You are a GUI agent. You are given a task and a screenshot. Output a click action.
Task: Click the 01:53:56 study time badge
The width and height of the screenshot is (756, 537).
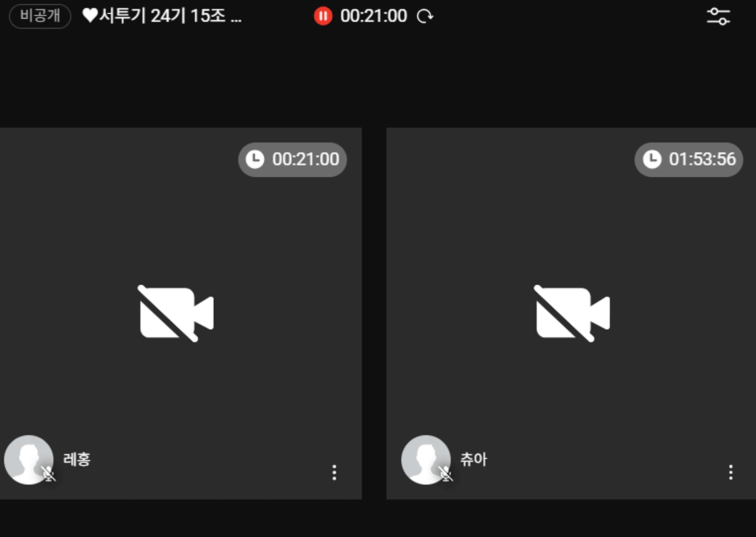click(x=689, y=159)
